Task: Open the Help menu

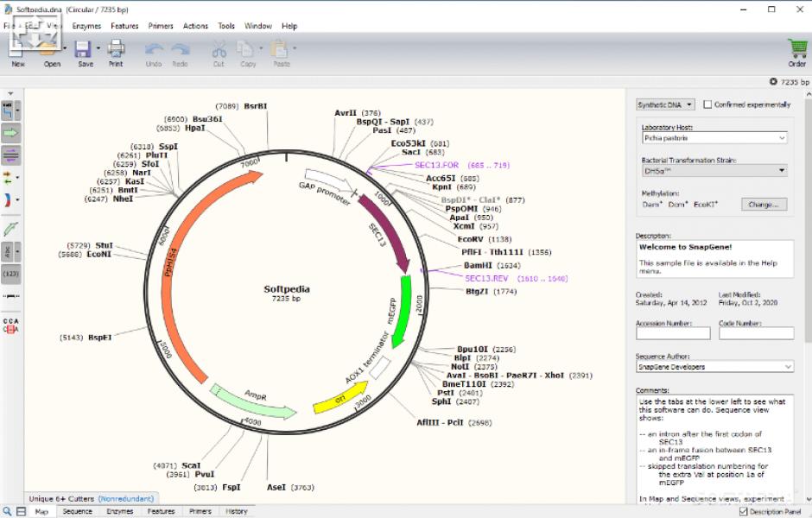Action: tap(289, 26)
